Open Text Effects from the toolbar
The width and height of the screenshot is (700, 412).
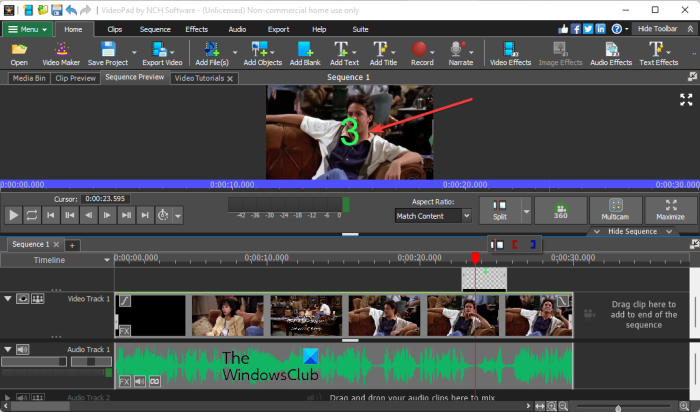coord(659,54)
